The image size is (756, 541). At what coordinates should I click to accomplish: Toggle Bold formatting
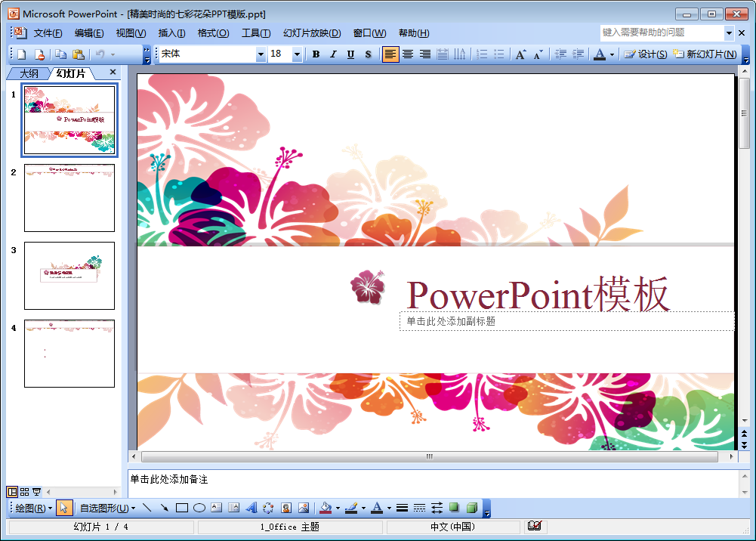pyautogui.click(x=316, y=54)
